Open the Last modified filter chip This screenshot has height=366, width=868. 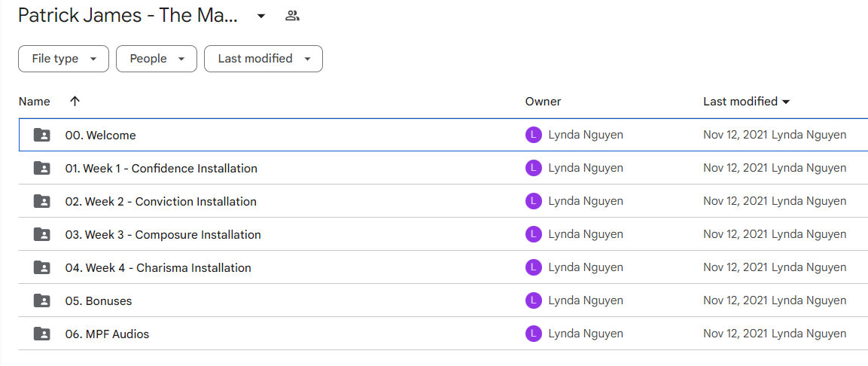click(x=263, y=59)
